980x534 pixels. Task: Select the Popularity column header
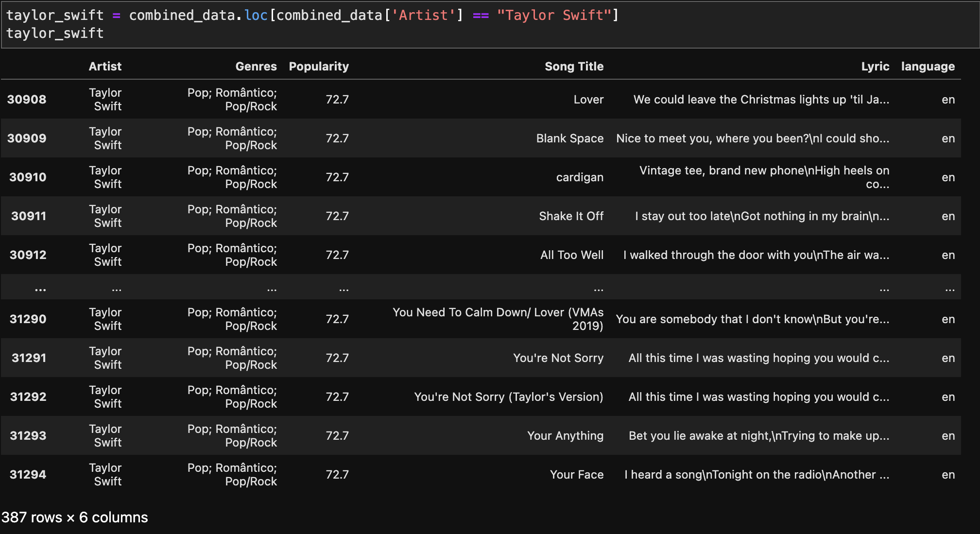click(x=319, y=67)
